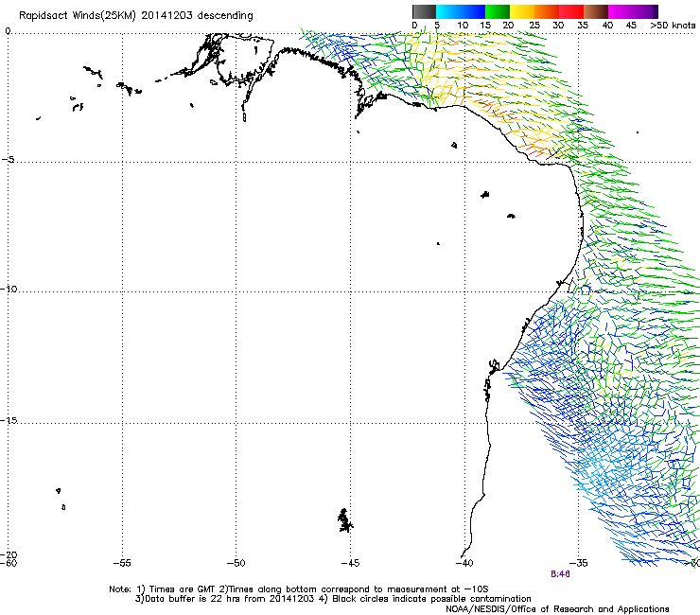Click the 'Times are GMT' note line
This screenshot has width=700, height=615.
(x=299, y=589)
